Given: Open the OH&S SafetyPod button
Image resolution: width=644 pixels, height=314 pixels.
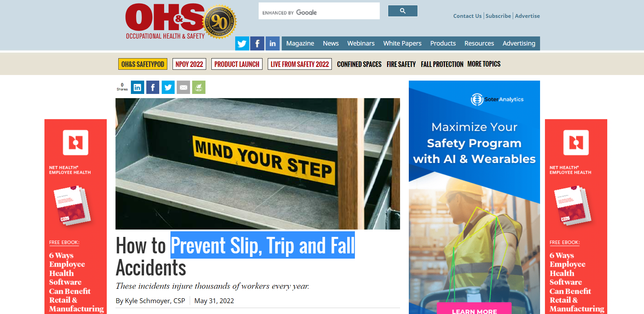Looking at the screenshot, I should [143, 64].
